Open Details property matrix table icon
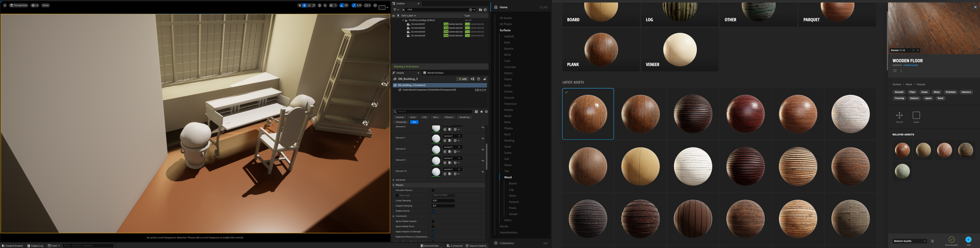980x248 pixels. (x=476, y=112)
